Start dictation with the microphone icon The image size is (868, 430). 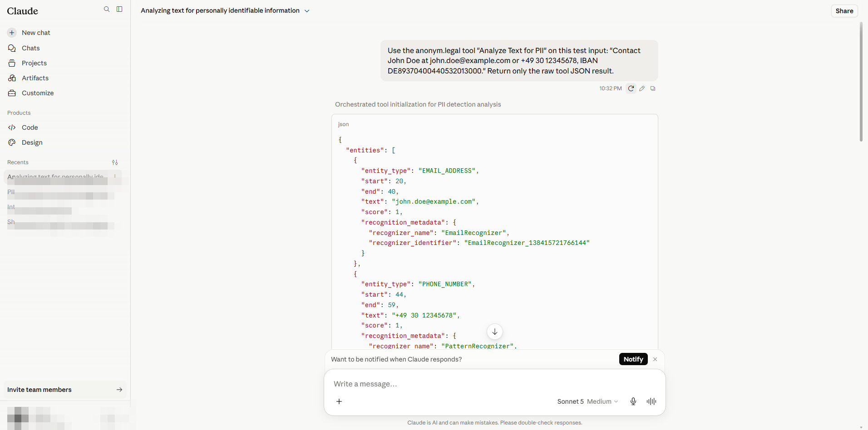click(x=633, y=401)
